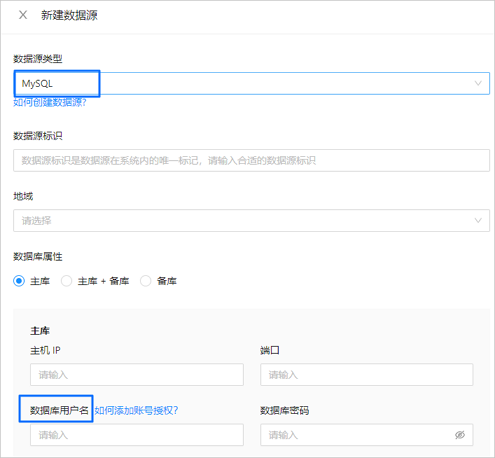Select the 主库 radio button
Image resolution: width=495 pixels, height=458 pixels.
[x=19, y=281]
